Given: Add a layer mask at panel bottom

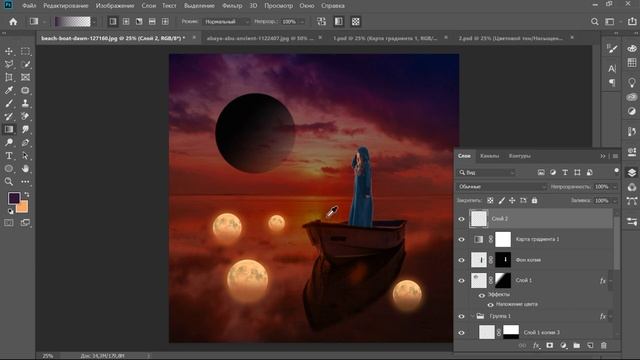Looking at the screenshot, I should click(550, 345).
